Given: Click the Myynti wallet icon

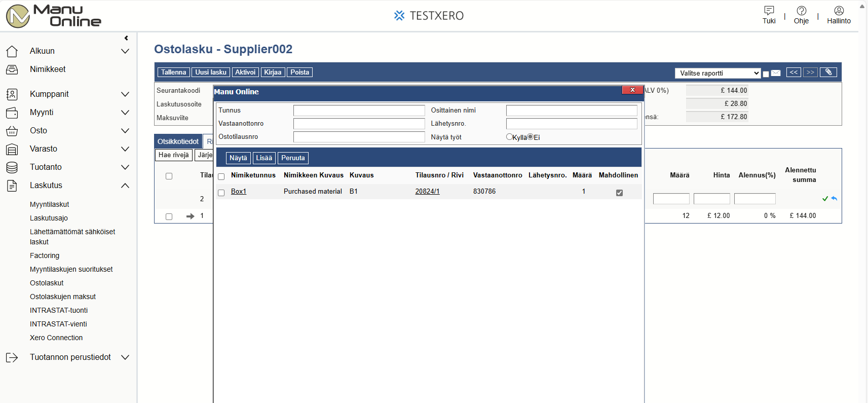Looking at the screenshot, I should click(12, 113).
